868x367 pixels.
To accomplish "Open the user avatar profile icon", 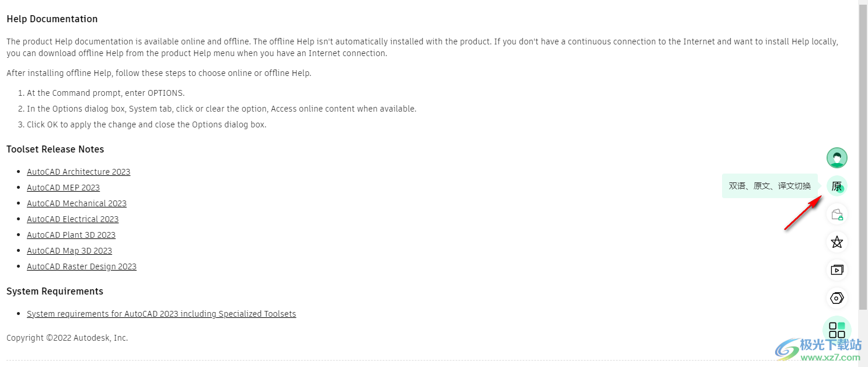I will pyautogui.click(x=836, y=158).
